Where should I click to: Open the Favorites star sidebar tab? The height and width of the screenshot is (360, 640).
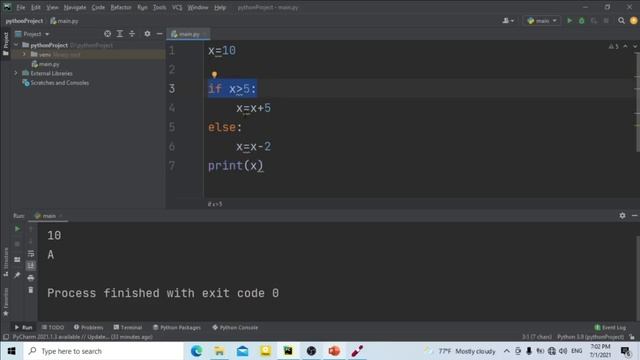[x=6, y=302]
